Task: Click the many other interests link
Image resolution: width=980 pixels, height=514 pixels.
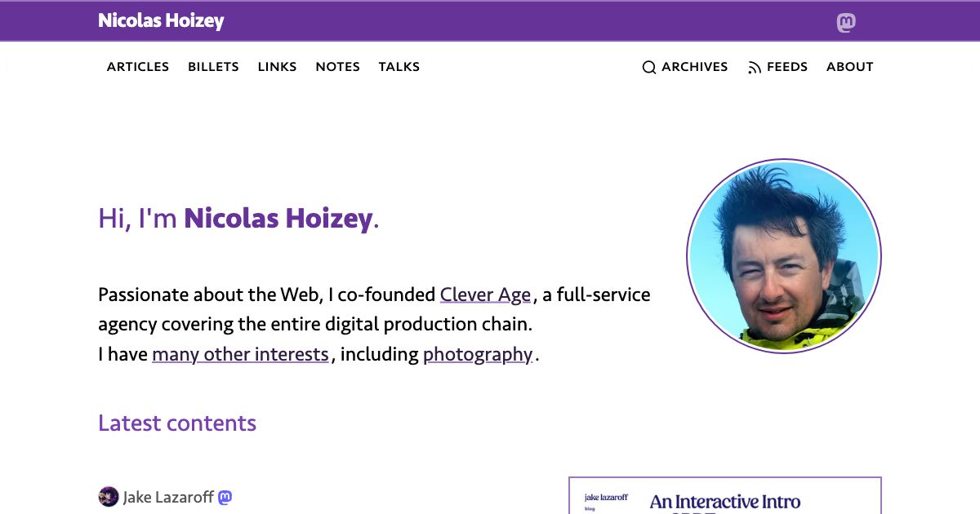Action: (240, 354)
